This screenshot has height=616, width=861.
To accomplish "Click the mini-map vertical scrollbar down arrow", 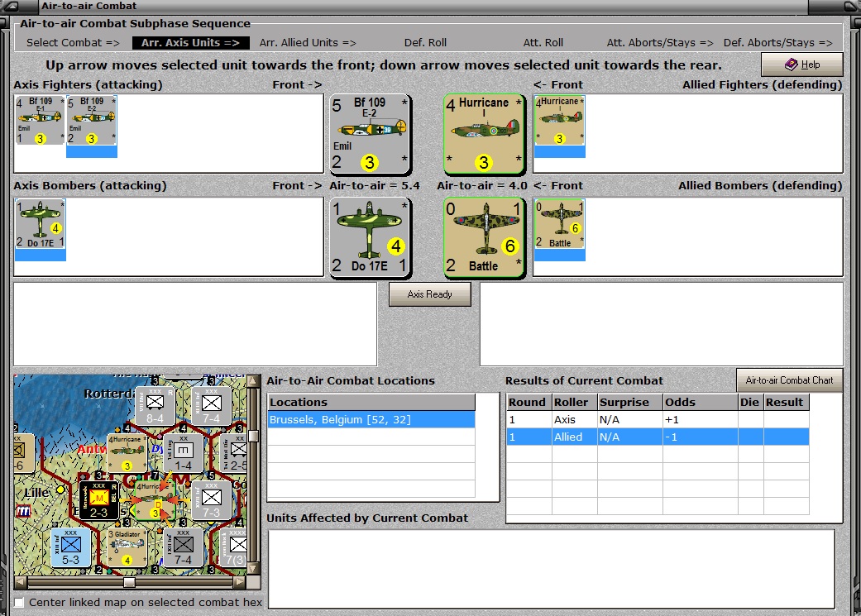I will click(253, 568).
